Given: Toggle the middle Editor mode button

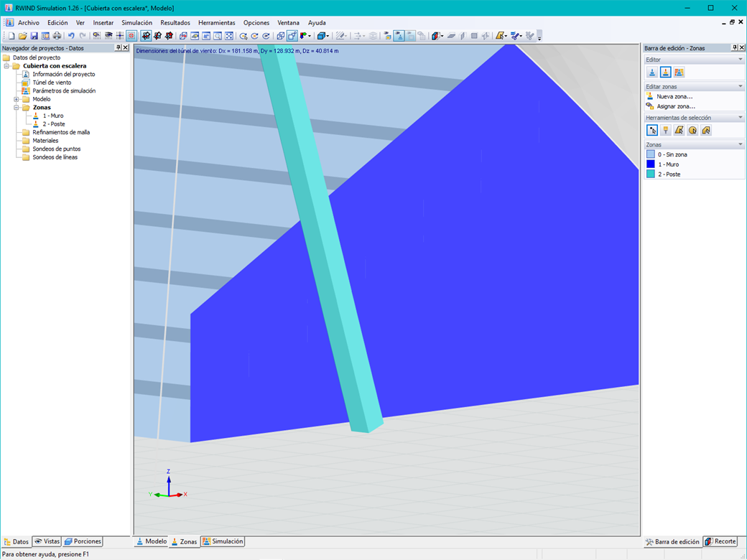Looking at the screenshot, I should coord(665,72).
